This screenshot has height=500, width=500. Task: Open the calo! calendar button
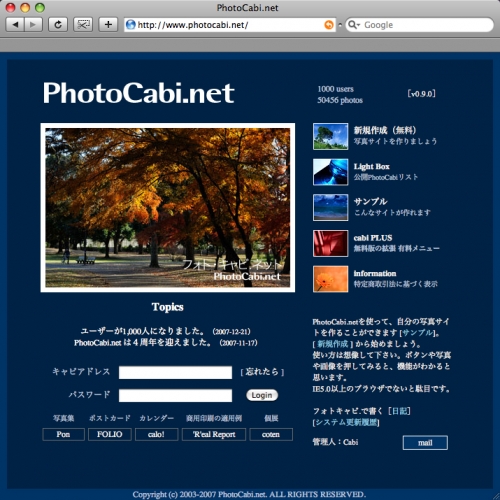[x=156, y=434]
